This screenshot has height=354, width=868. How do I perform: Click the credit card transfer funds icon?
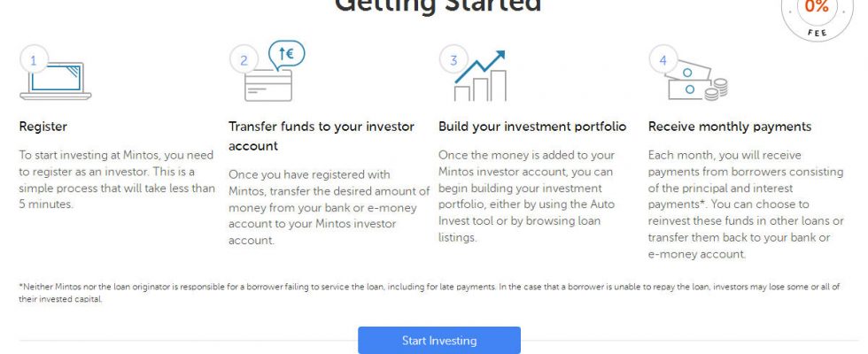(268, 85)
